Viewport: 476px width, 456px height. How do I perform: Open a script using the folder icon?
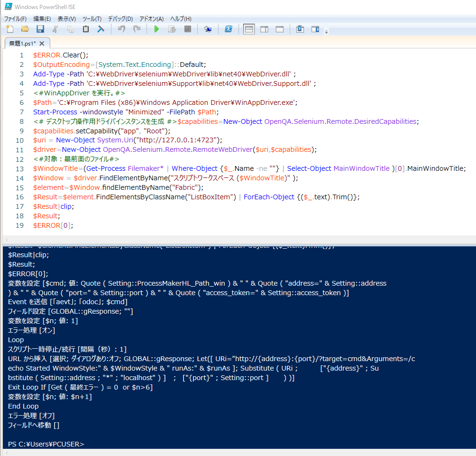[25, 29]
